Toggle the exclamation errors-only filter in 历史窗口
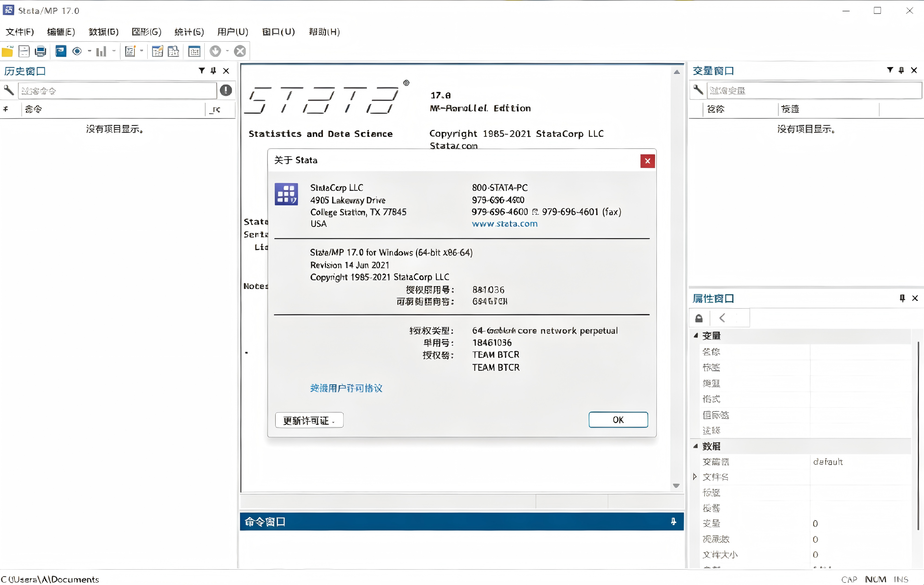This screenshot has height=585, width=924. point(226,90)
